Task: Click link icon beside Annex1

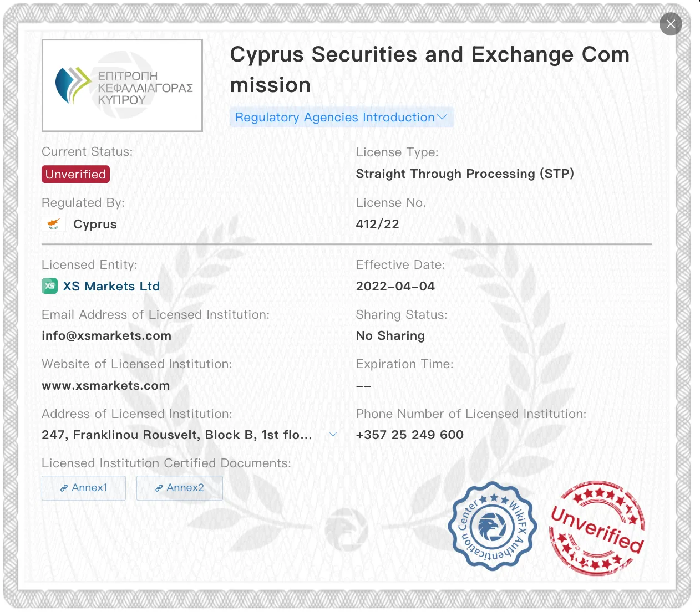Action: (64, 488)
